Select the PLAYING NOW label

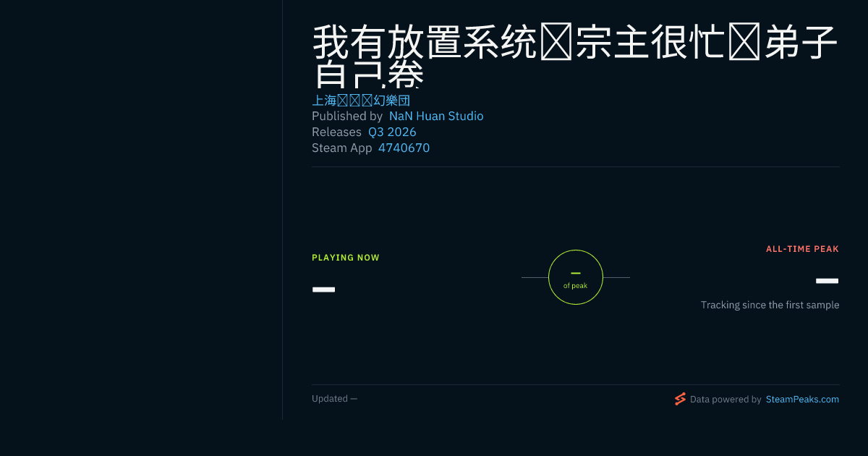[x=346, y=258]
